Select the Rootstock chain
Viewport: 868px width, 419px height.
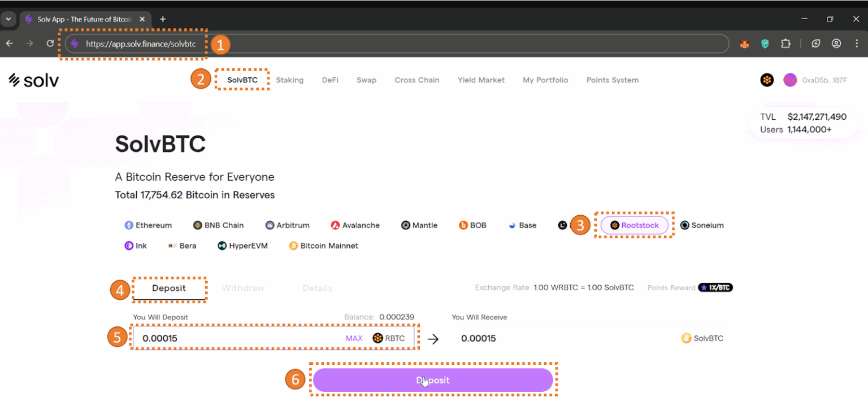634,225
